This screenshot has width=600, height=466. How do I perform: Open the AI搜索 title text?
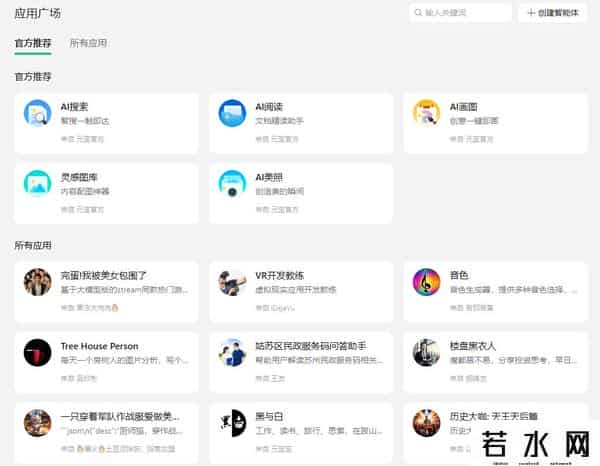click(x=74, y=107)
